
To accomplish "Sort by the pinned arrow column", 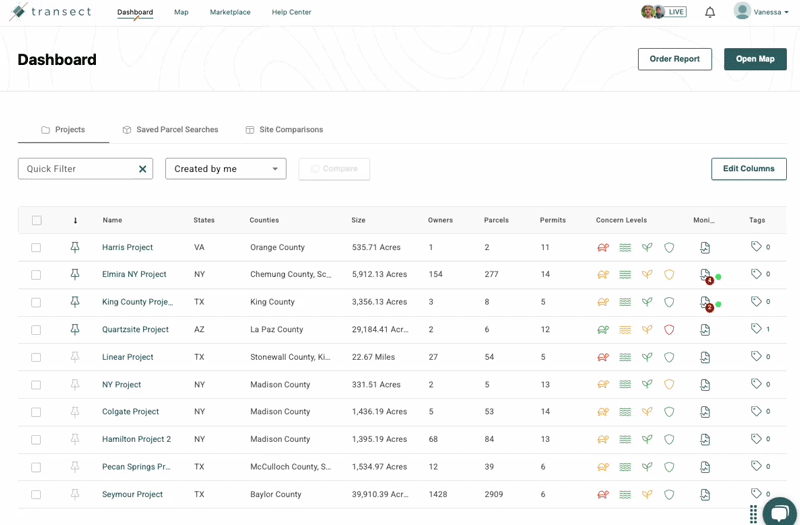I will (75, 220).
